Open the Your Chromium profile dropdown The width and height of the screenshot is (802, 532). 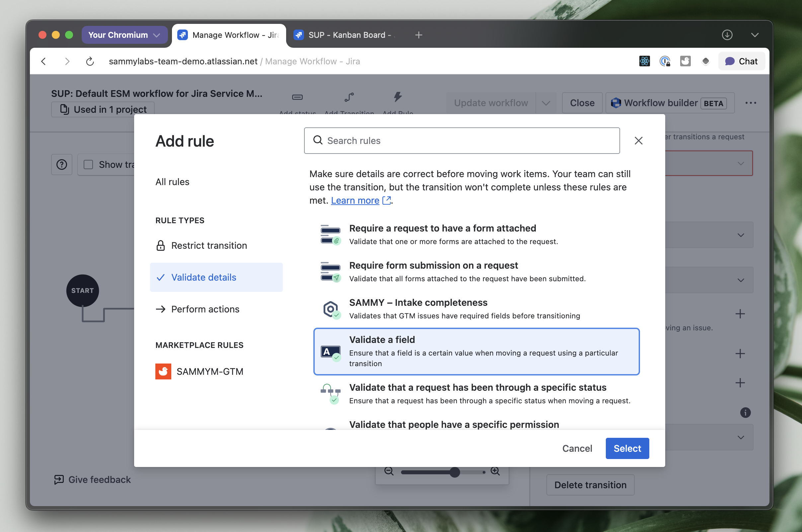(x=124, y=35)
